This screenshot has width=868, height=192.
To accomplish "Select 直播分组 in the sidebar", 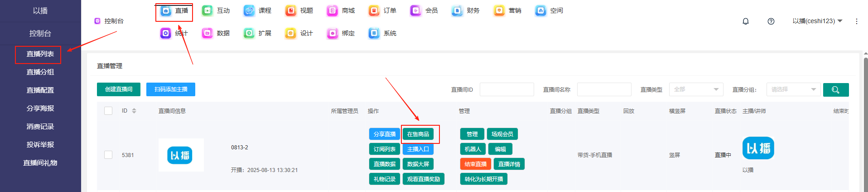I will (40, 72).
